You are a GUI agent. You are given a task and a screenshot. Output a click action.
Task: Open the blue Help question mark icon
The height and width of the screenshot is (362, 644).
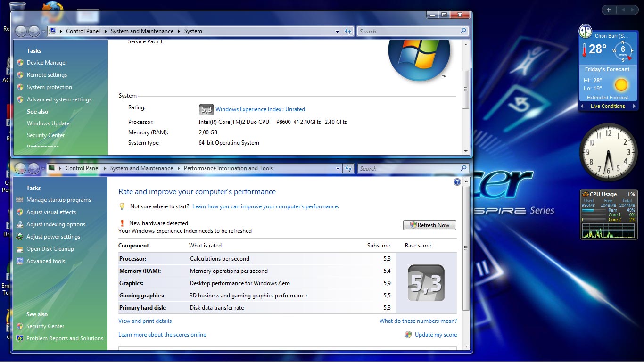click(457, 182)
